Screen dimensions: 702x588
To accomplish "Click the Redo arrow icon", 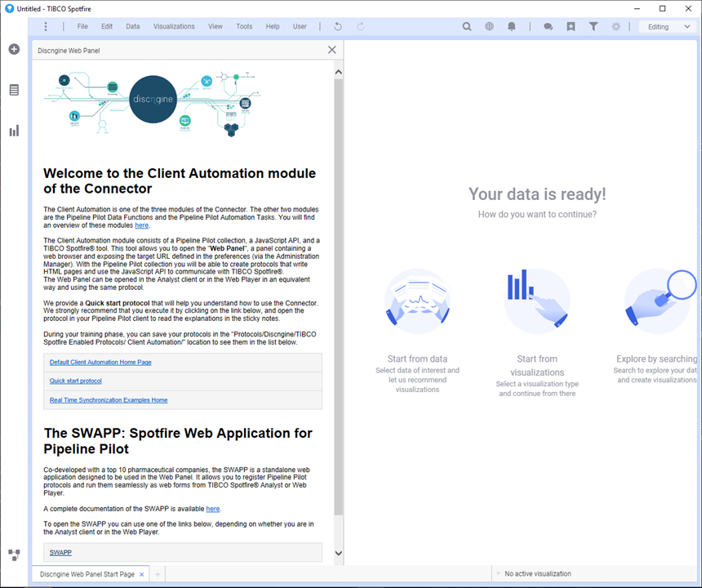I will pyautogui.click(x=361, y=26).
